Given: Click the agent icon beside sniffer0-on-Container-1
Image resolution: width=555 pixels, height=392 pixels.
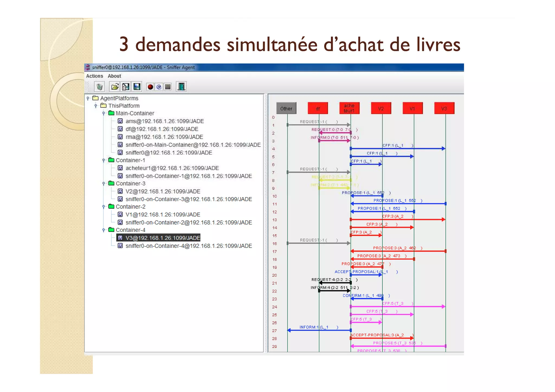Looking at the screenshot, I should (120, 176).
